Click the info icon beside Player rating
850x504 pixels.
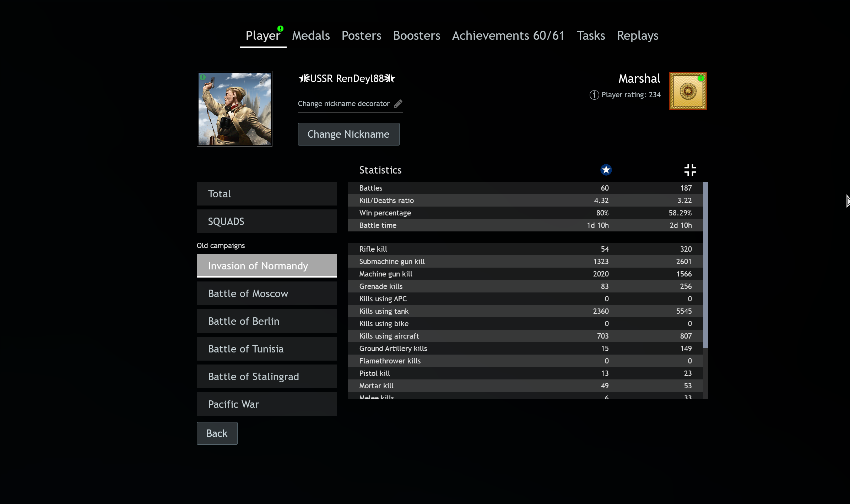(x=594, y=95)
